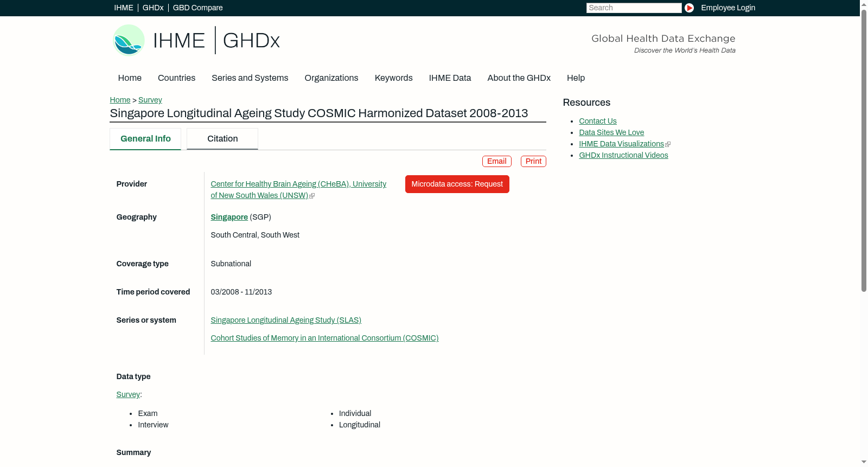Click 'South Central, South West' text
This screenshot has height=467, width=868.
tap(255, 235)
